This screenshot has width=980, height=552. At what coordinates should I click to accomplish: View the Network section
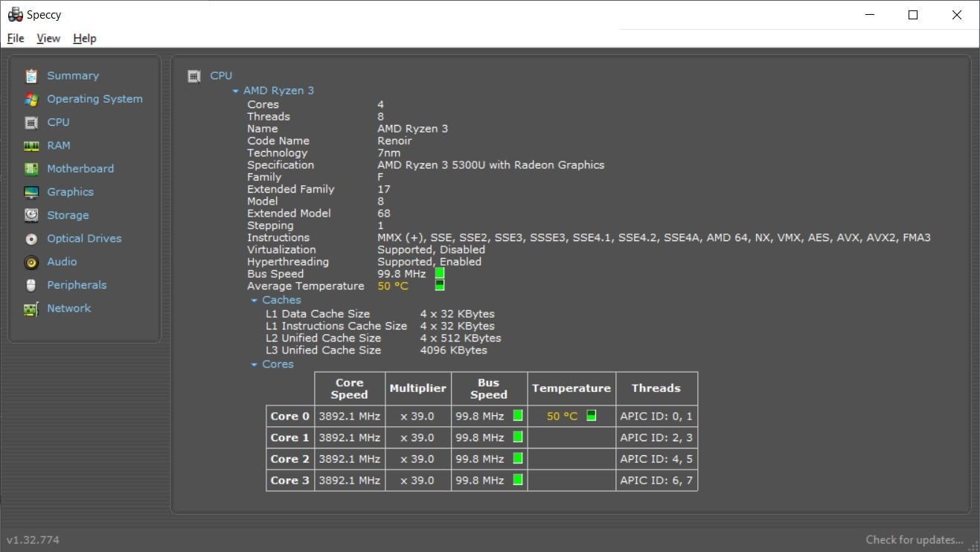tap(69, 308)
